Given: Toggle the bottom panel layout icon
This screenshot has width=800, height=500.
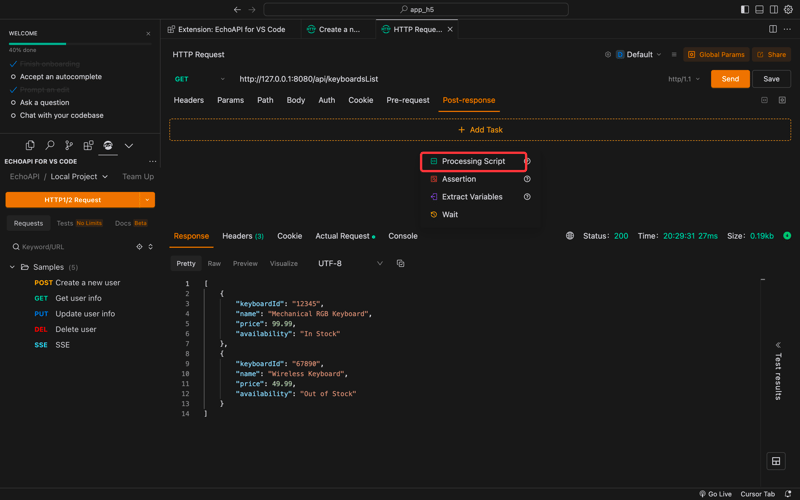Looking at the screenshot, I should pyautogui.click(x=759, y=9).
